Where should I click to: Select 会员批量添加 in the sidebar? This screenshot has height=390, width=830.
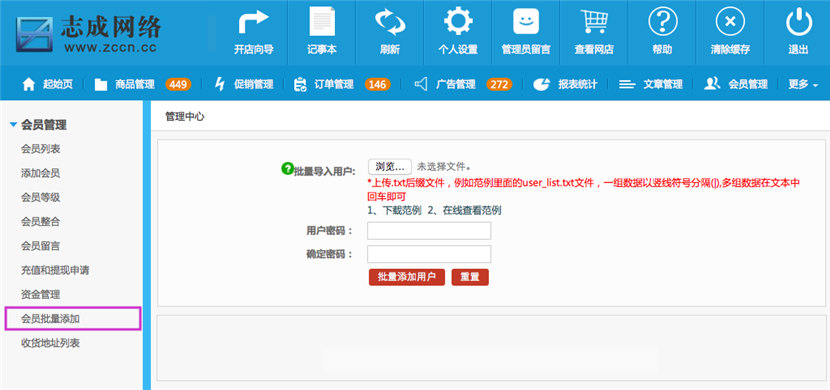coord(73,319)
